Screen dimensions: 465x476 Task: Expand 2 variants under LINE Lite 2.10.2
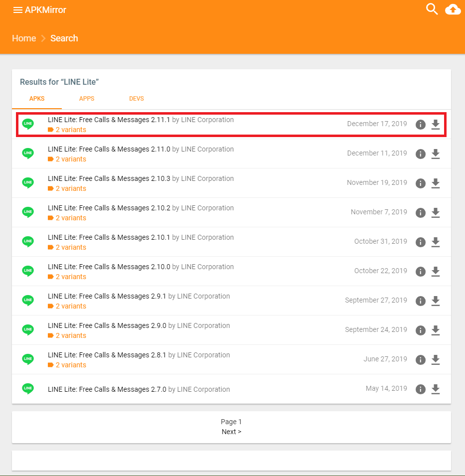pyautogui.click(x=70, y=218)
